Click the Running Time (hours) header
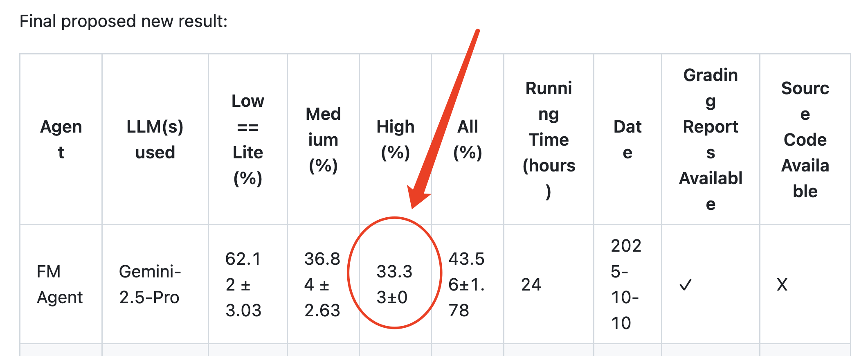Viewport: 868px width, 356px height. point(549,140)
